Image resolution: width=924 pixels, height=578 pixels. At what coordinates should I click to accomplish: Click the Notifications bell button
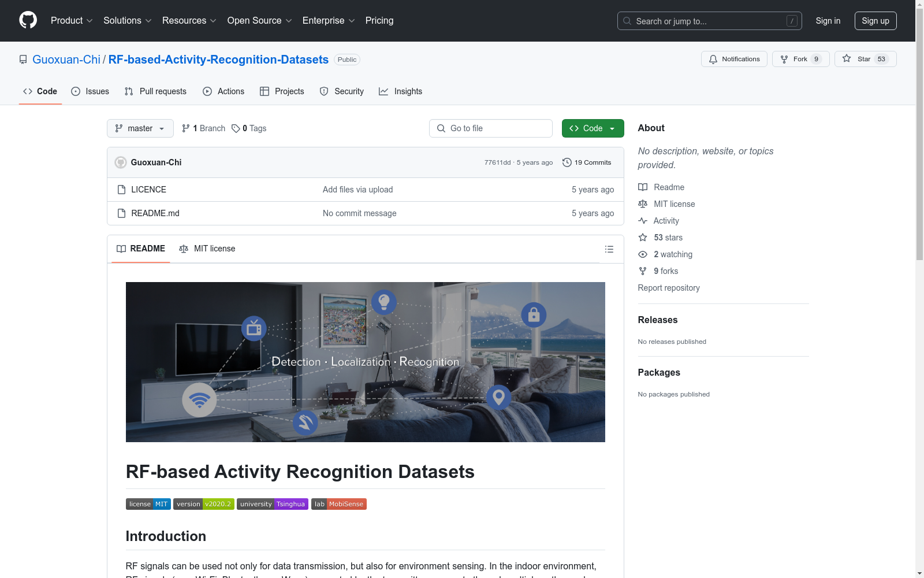tap(733, 59)
